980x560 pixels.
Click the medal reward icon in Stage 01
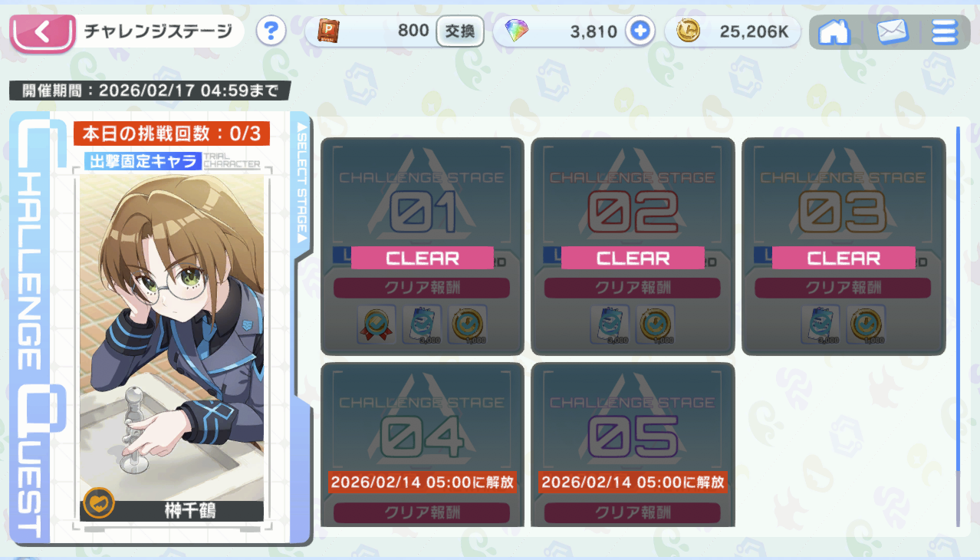(x=377, y=324)
